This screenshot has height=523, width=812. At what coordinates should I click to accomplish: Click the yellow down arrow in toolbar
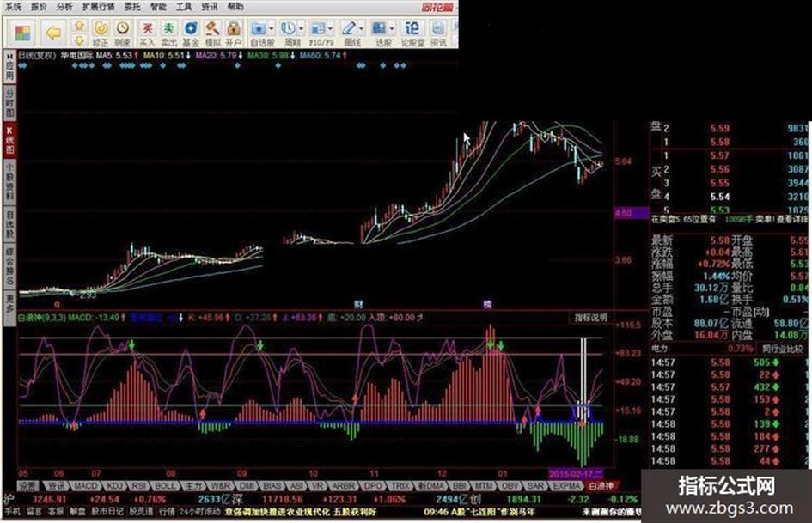[x=79, y=40]
